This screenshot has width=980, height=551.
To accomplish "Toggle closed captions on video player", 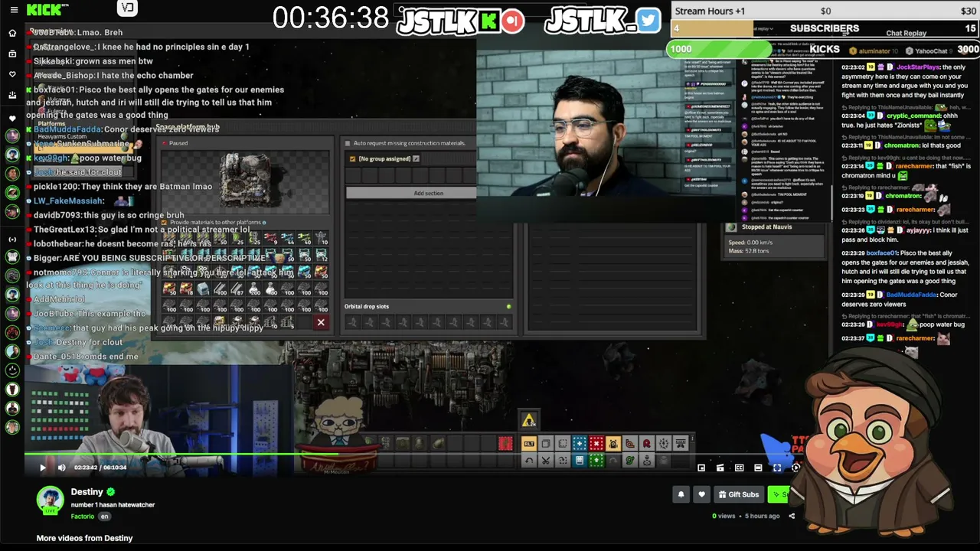I will coord(739,468).
